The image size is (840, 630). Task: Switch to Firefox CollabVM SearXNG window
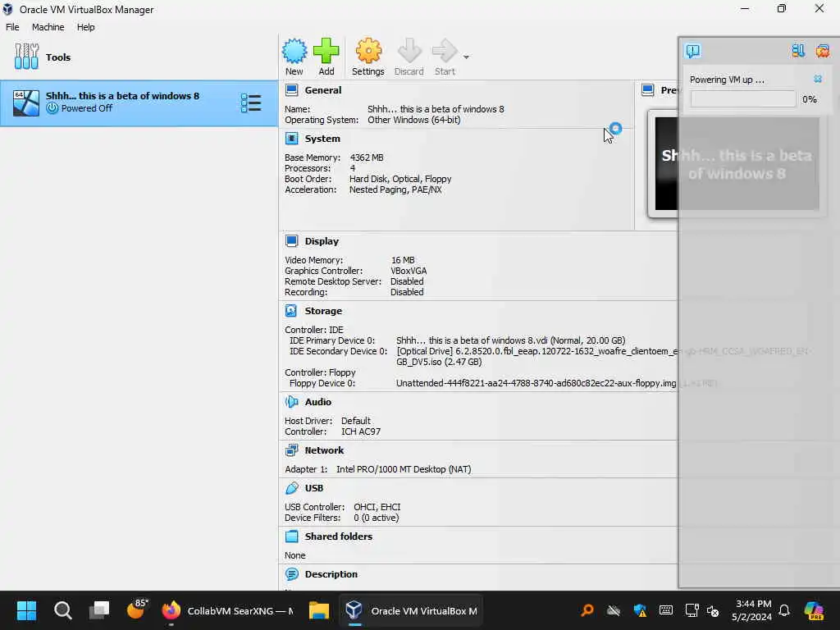tap(228, 610)
